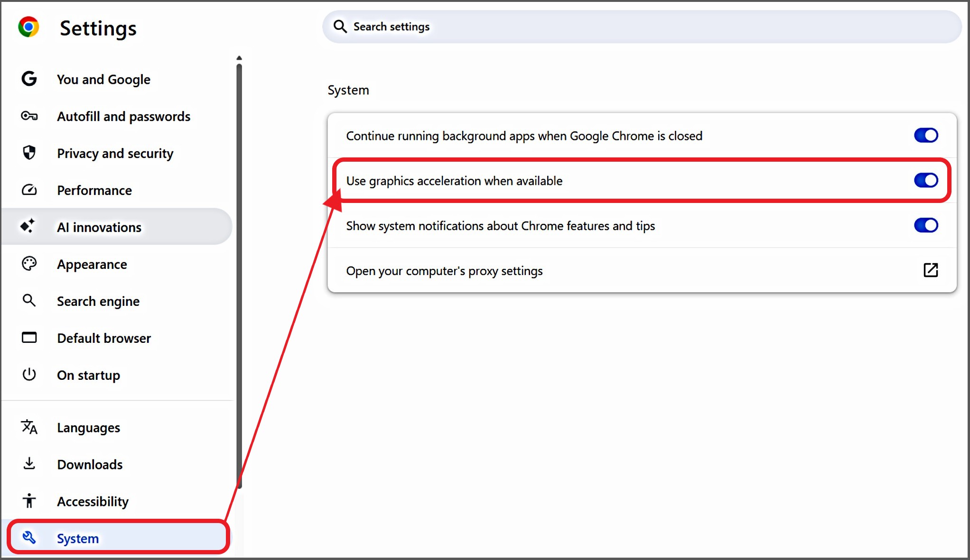Click the sidebar scroll up arrow
The height and width of the screenshot is (560, 970).
(239, 58)
